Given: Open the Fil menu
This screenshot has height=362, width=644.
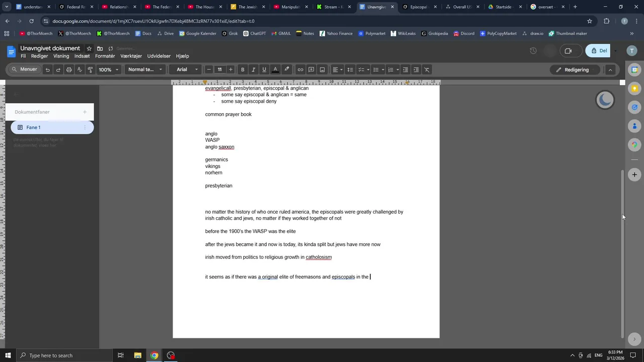Looking at the screenshot, I should (x=23, y=56).
